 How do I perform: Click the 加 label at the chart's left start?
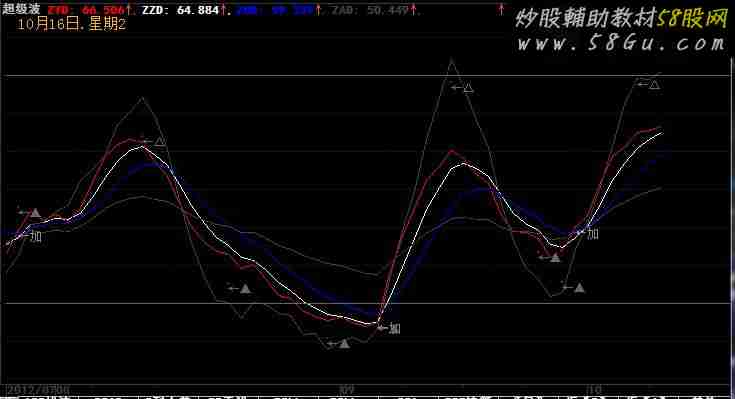(x=36, y=236)
